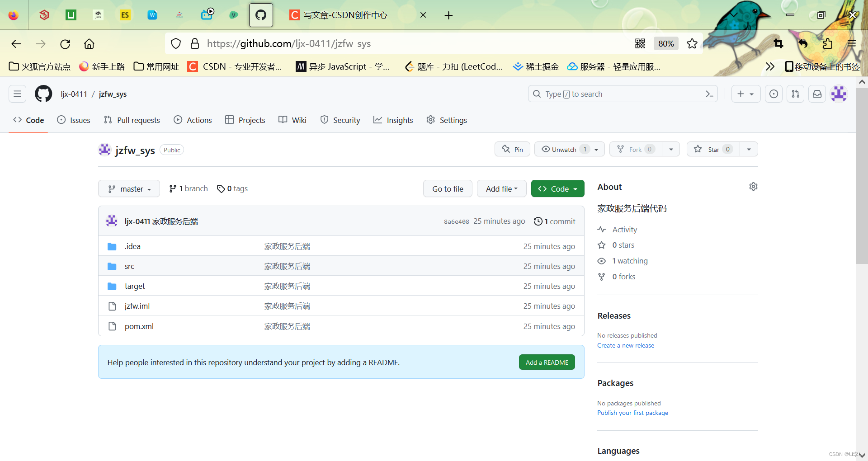This screenshot has width=868, height=461.
Task: Open GitHub notifications inbox
Action: (816, 94)
